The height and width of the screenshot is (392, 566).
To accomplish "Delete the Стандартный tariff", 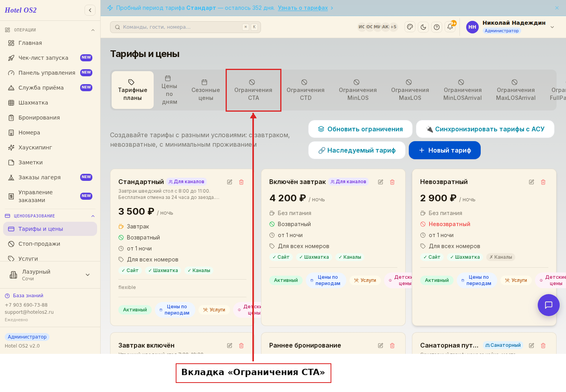I will click(241, 182).
